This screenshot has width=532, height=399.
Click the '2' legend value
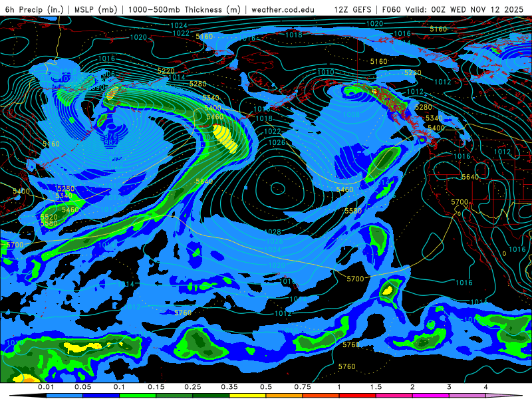tap(412, 387)
